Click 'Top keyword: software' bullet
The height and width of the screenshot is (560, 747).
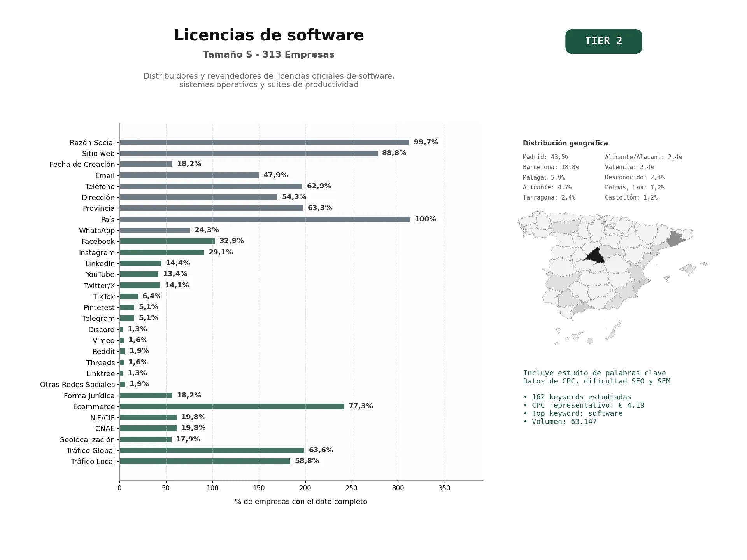coord(573,413)
